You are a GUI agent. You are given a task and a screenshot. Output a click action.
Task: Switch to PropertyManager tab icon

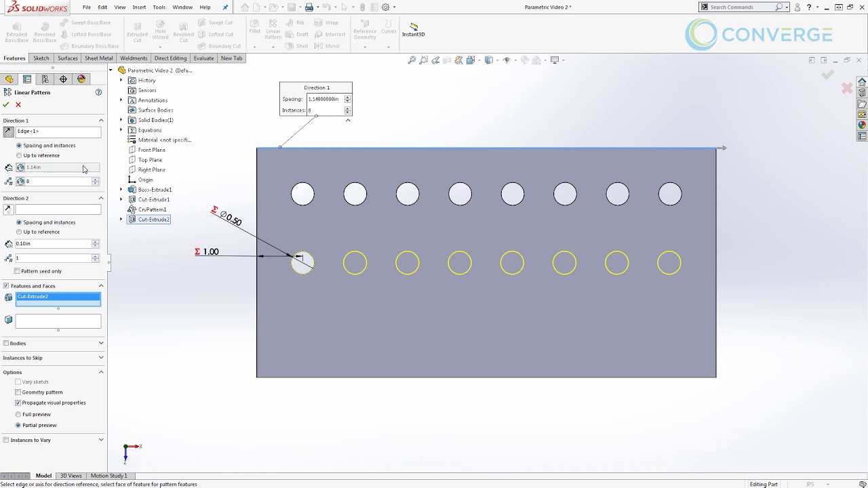point(27,79)
